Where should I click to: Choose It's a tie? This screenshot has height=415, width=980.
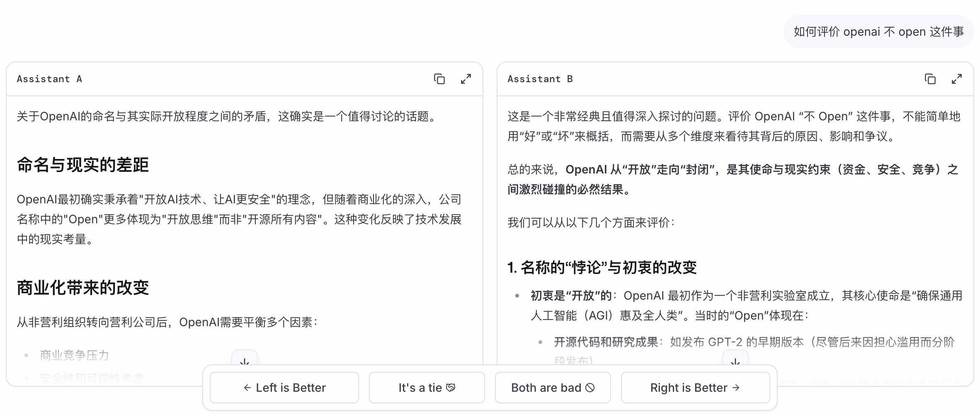[x=427, y=388]
